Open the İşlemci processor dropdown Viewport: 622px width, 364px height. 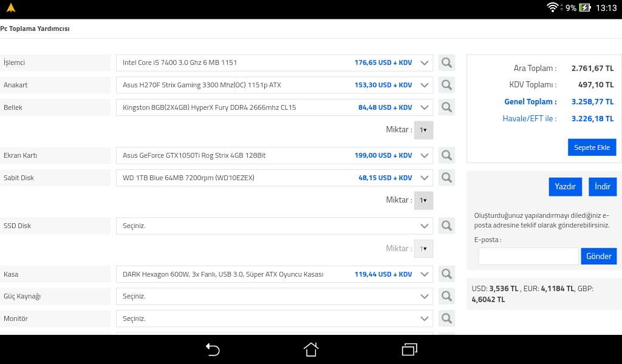tap(275, 62)
